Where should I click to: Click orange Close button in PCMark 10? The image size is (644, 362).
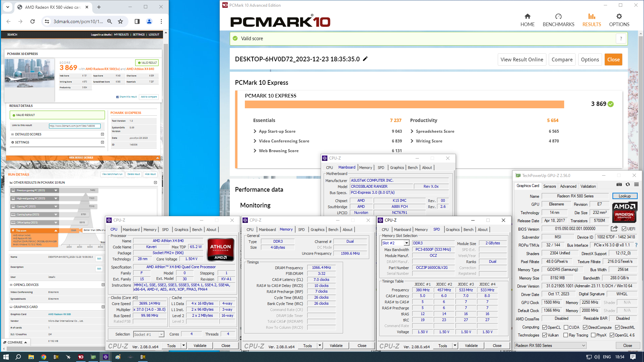tap(613, 59)
